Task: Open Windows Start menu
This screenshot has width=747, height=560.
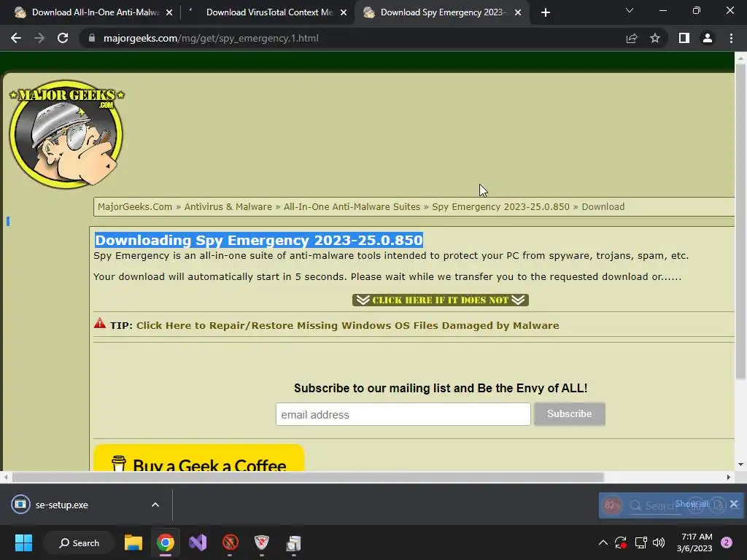Action: click(x=23, y=542)
